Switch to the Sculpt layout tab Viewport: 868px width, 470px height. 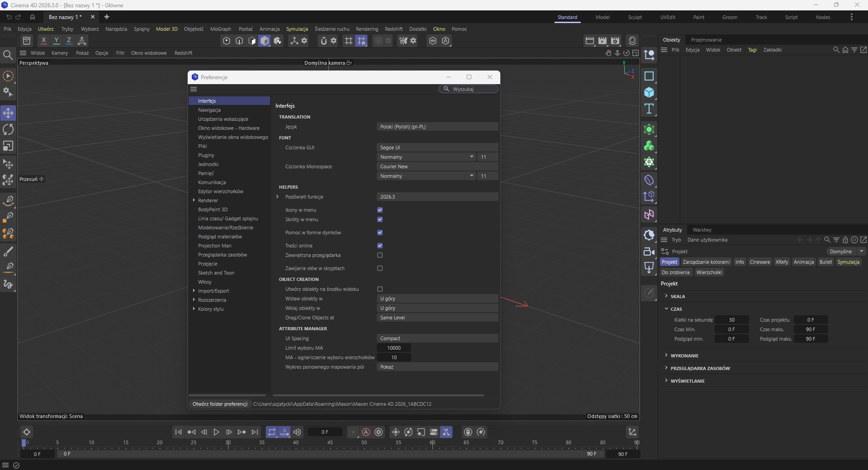coord(635,17)
